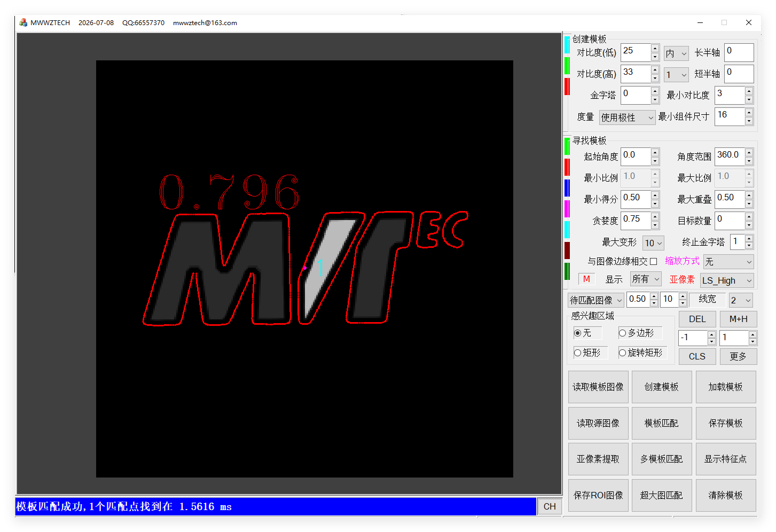This screenshot has height=532, width=776.
Task: Increase the stepper value under M+H
Action: point(753,334)
